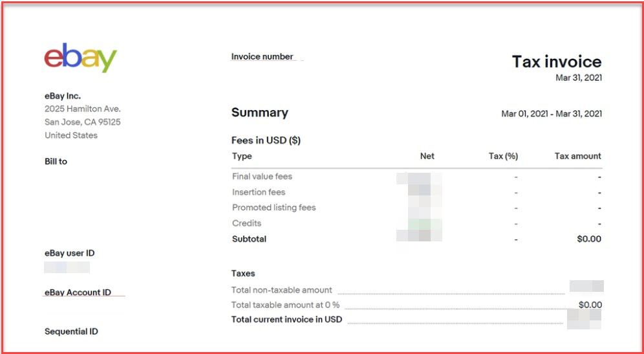Click the 'eBay Inc.' company name
The width and height of the screenshot is (644, 354).
pyautogui.click(x=63, y=96)
